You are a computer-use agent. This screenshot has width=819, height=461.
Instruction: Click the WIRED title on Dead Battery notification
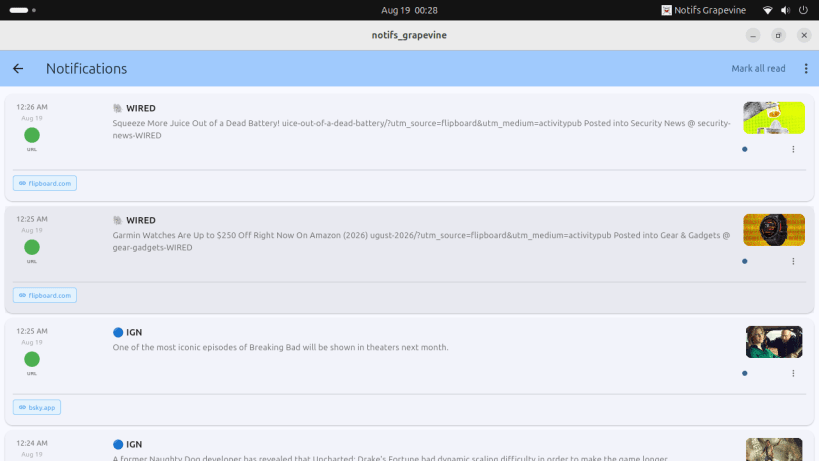click(x=141, y=108)
